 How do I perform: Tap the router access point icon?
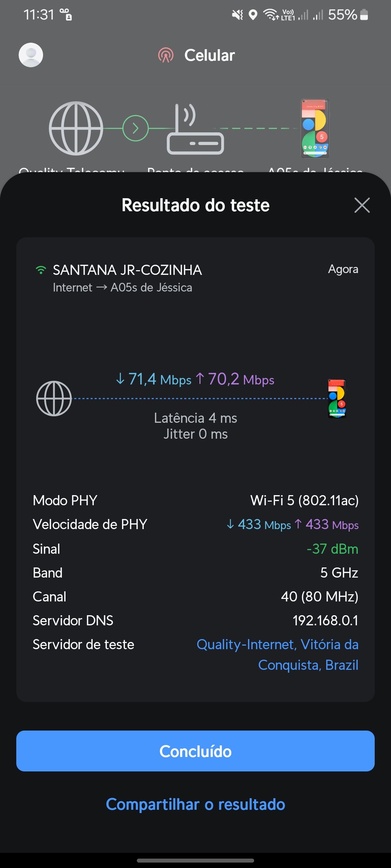coord(195,130)
